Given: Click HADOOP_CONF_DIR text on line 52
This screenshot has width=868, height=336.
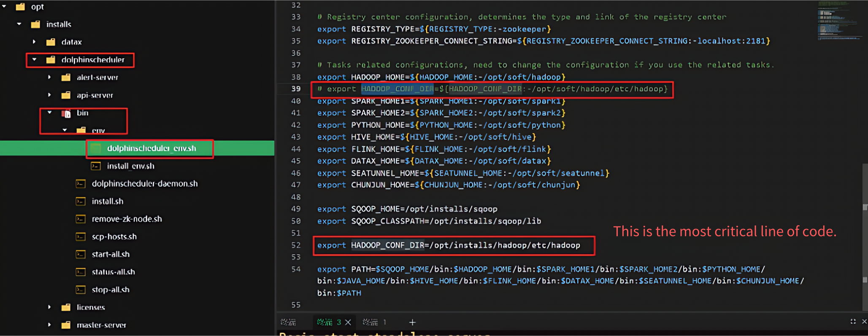Looking at the screenshot, I should (388, 245).
